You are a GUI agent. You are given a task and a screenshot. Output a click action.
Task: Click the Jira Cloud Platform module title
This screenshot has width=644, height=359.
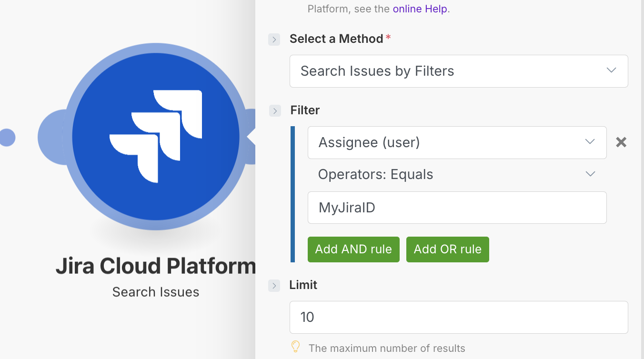click(x=156, y=266)
